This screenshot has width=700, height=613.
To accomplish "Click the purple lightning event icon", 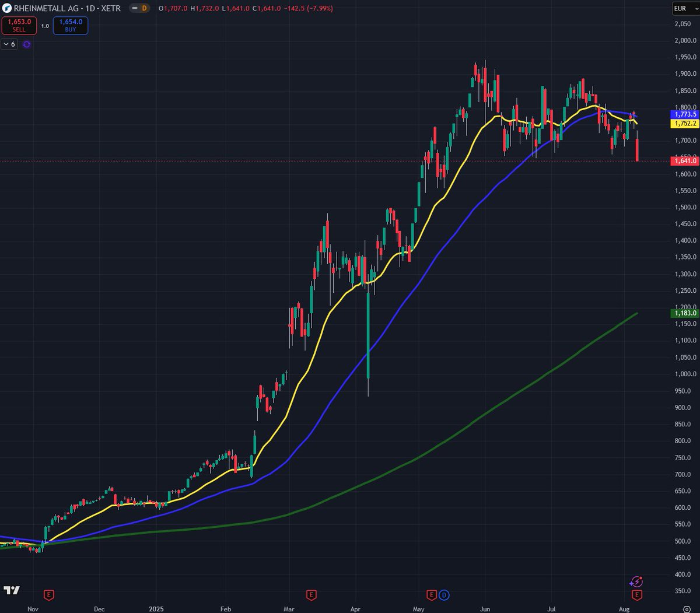I will (636, 582).
